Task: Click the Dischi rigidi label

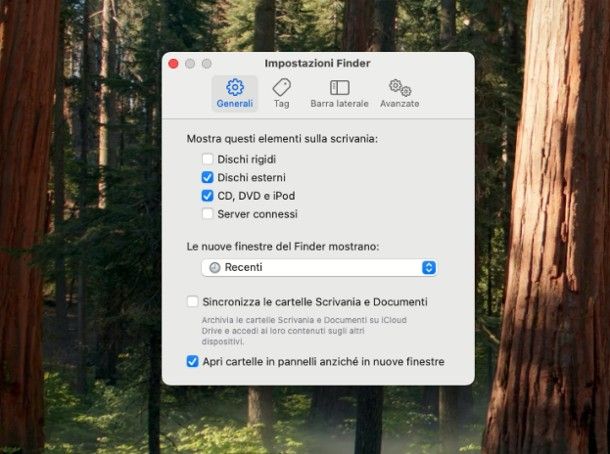Action: [x=247, y=159]
